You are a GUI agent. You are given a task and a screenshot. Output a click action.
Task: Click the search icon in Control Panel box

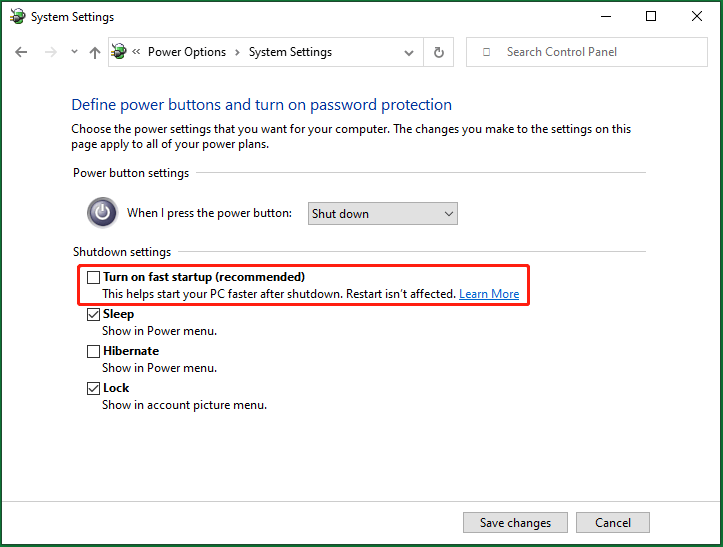[x=486, y=52]
